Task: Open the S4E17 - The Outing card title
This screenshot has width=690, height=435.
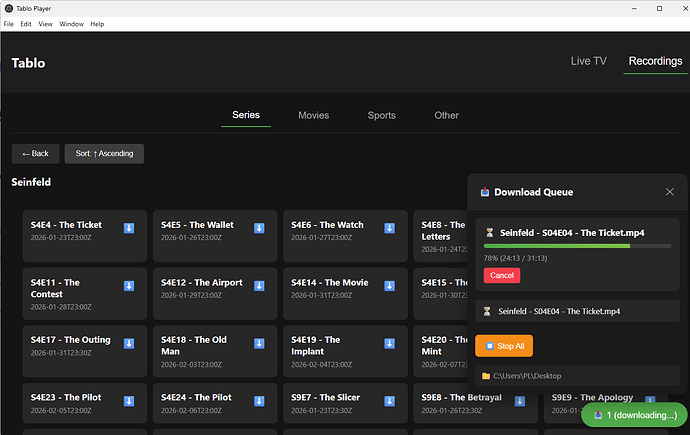Action: [x=70, y=340]
